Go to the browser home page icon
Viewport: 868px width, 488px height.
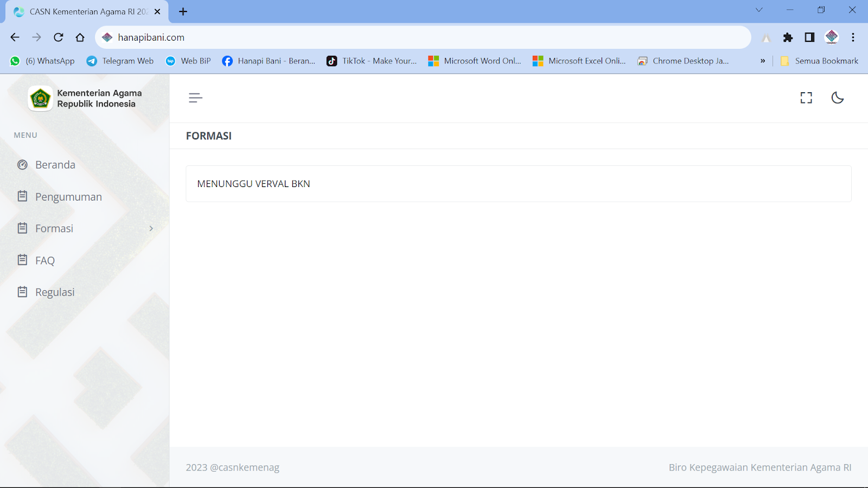tap(80, 37)
